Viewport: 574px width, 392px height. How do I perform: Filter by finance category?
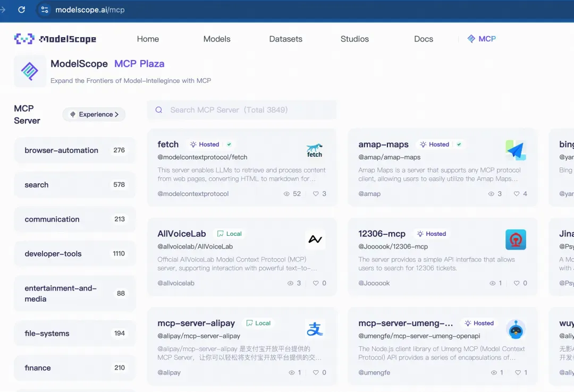pyautogui.click(x=75, y=368)
